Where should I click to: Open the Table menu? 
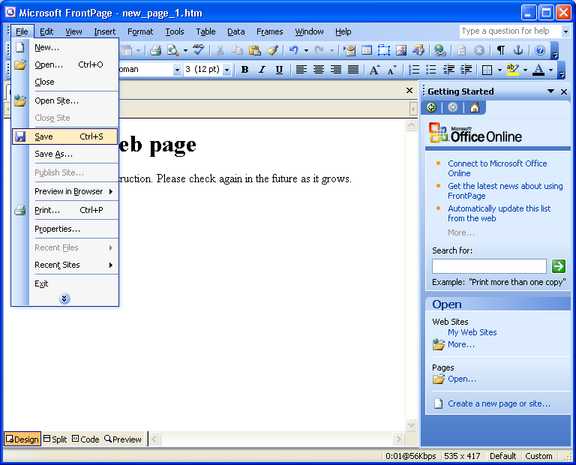pyautogui.click(x=206, y=32)
